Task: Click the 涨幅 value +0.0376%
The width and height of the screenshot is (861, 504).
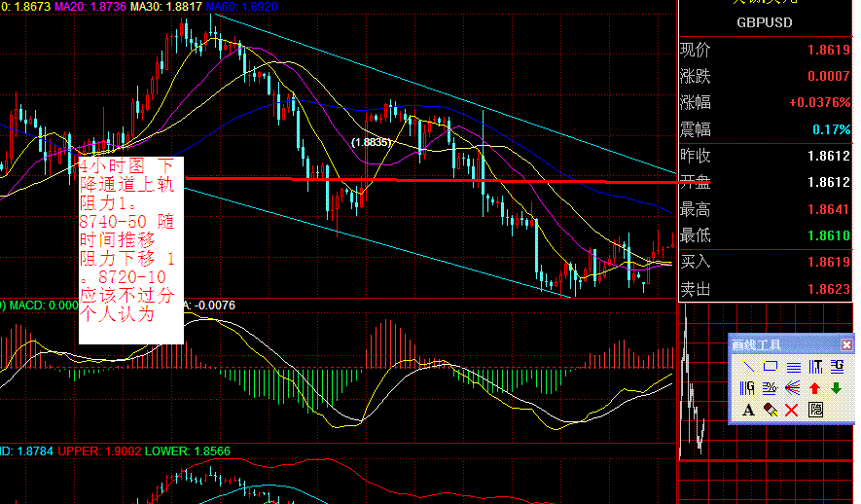Action: (x=820, y=103)
